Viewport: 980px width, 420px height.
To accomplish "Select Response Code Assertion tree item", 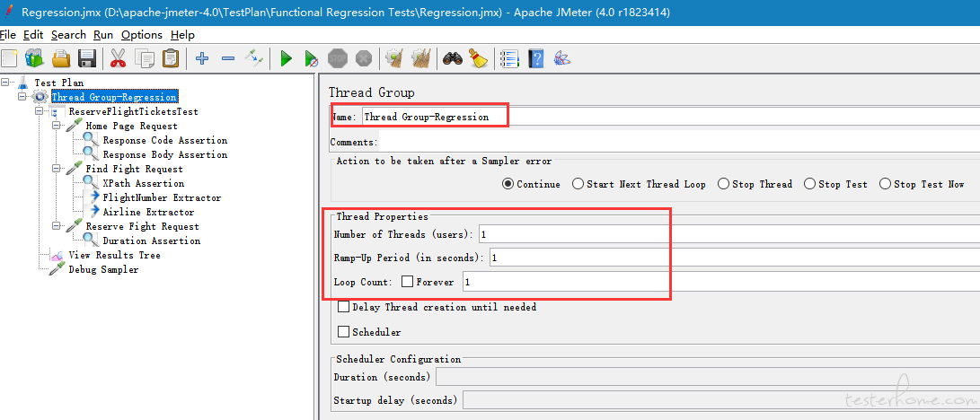I will tap(165, 140).
